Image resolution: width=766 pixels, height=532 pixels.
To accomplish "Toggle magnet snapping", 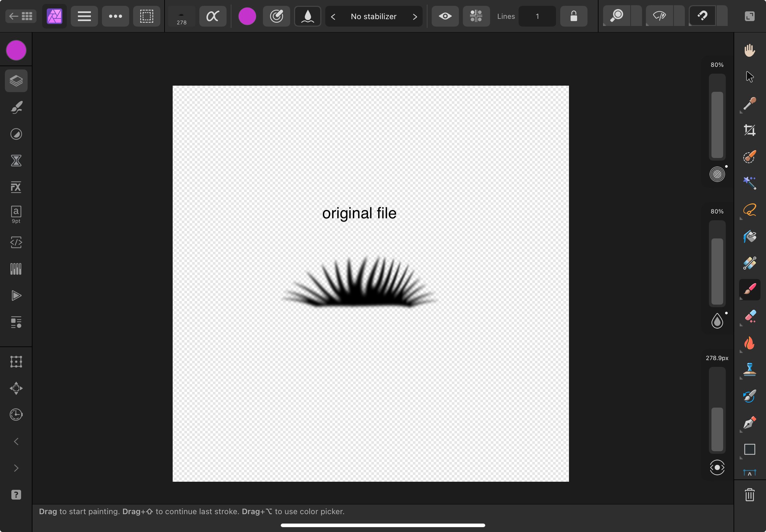I will [702, 16].
